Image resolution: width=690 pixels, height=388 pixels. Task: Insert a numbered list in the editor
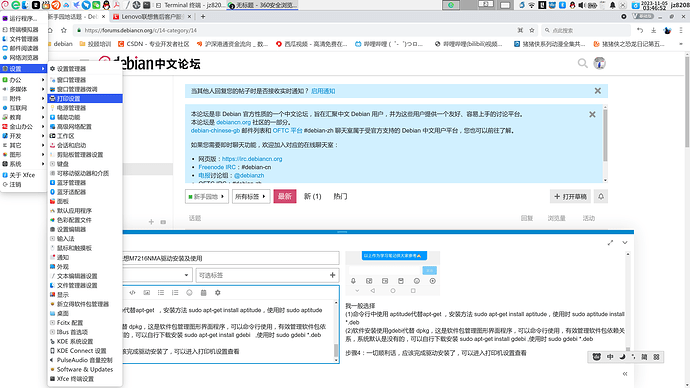[175, 293]
